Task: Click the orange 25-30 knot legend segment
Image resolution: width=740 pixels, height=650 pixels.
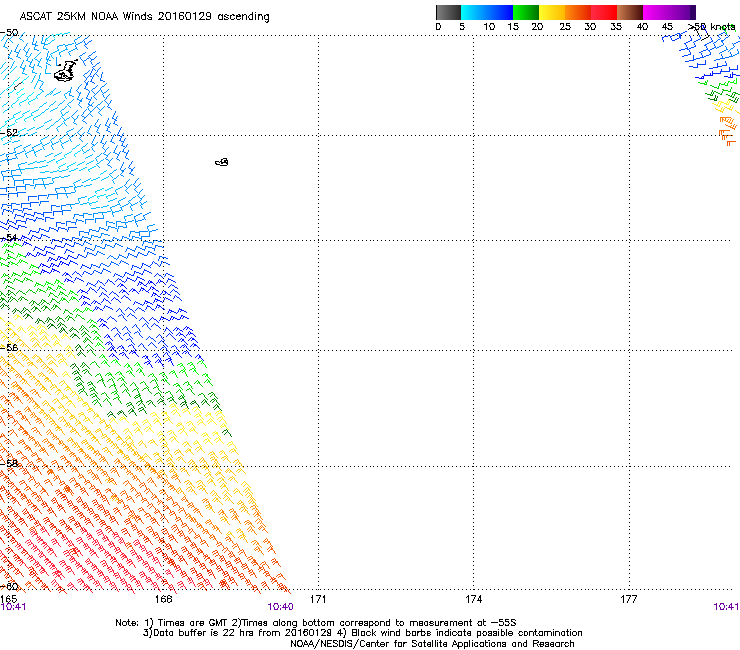Action: [x=578, y=12]
